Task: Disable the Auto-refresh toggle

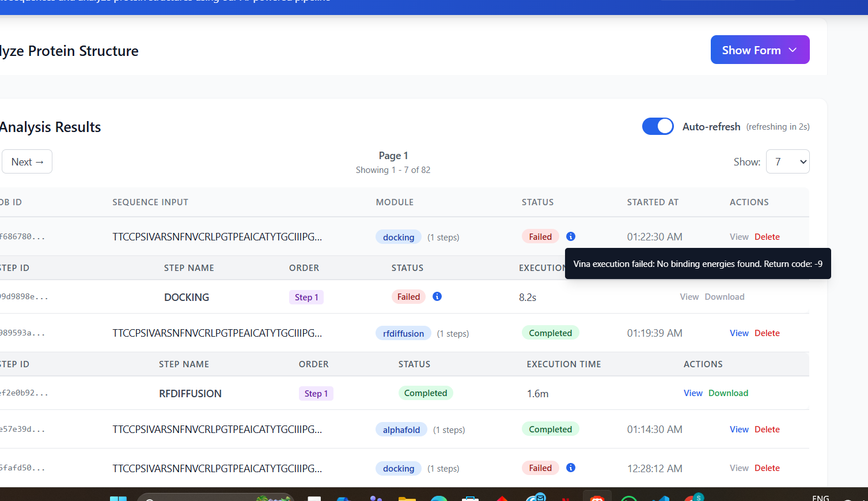Action: point(658,126)
